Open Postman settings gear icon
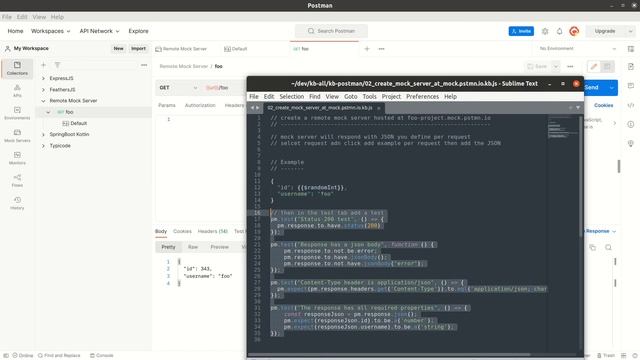The image size is (640, 360). [545, 31]
